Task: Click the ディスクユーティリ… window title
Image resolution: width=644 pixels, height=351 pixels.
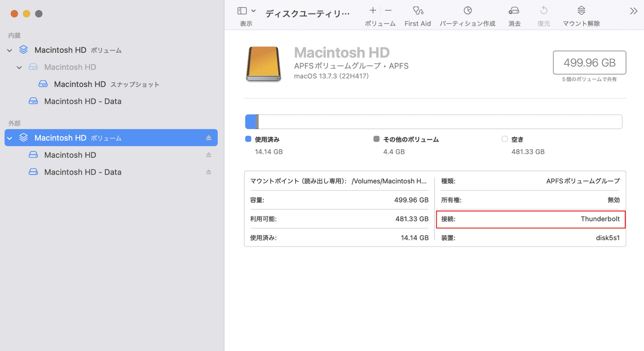Action: tap(308, 14)
